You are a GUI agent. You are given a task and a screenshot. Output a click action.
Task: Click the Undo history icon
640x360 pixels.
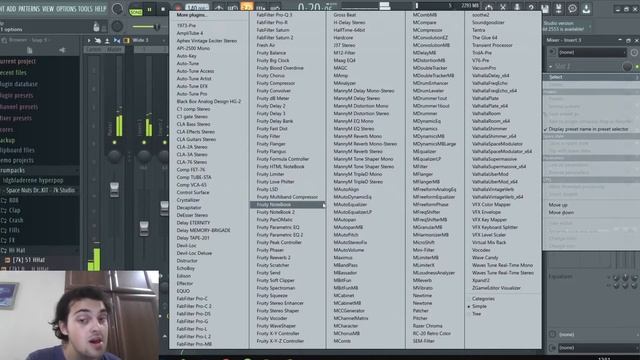489,7
